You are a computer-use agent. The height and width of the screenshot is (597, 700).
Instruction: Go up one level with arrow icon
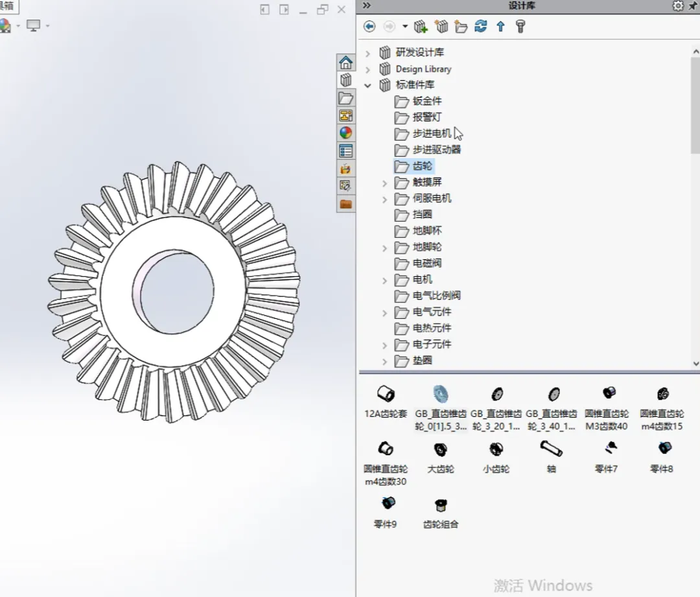(500, 27)
